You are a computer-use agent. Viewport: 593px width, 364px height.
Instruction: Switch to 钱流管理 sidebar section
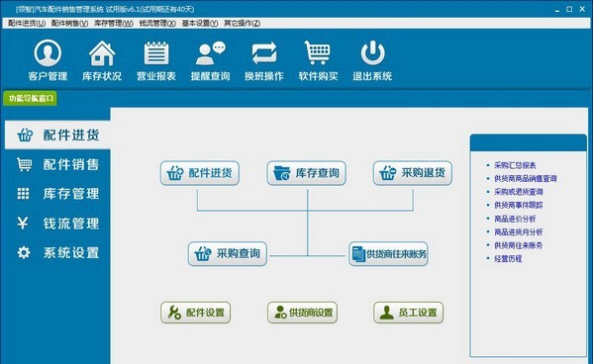tap(57, 223)
